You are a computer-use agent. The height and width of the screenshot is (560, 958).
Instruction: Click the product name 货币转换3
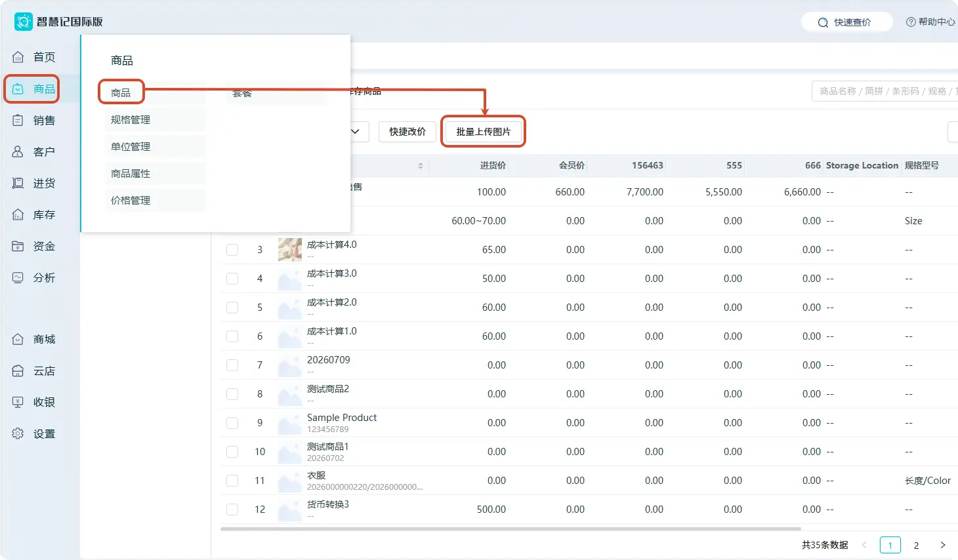(328, 504)
